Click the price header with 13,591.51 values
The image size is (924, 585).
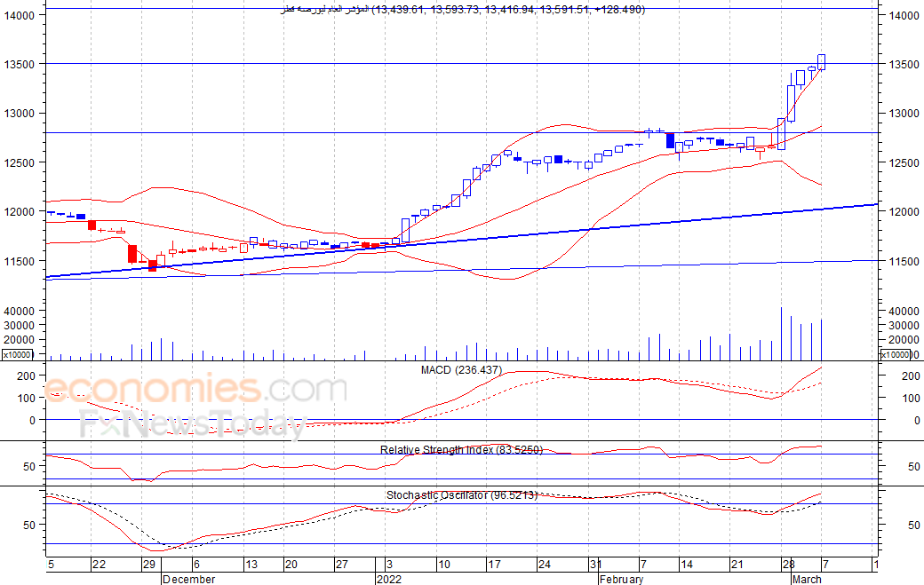[x=463, y=10]
